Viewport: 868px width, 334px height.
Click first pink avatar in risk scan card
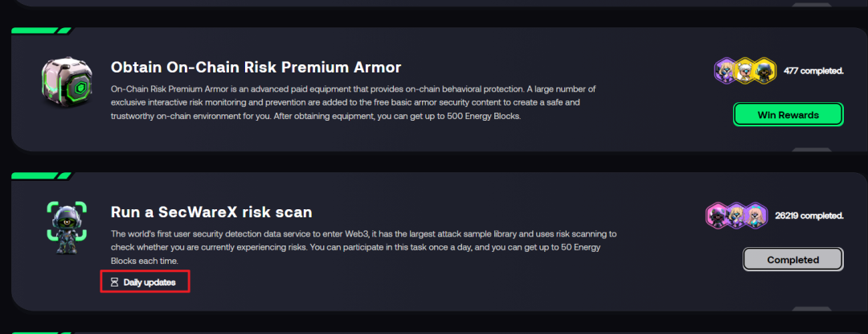pos(717,216)
